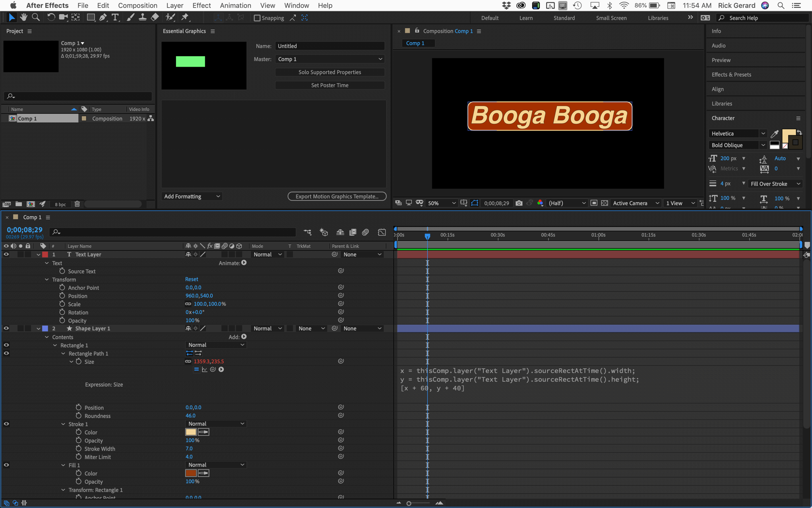Open the Fill Over Stroke dropdown

(775, 184)
